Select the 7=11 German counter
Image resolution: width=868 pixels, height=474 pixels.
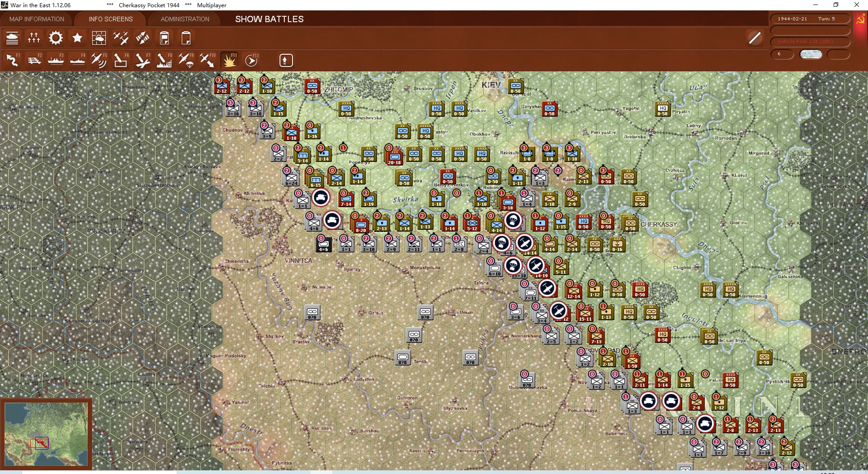(x=530, y=293)
